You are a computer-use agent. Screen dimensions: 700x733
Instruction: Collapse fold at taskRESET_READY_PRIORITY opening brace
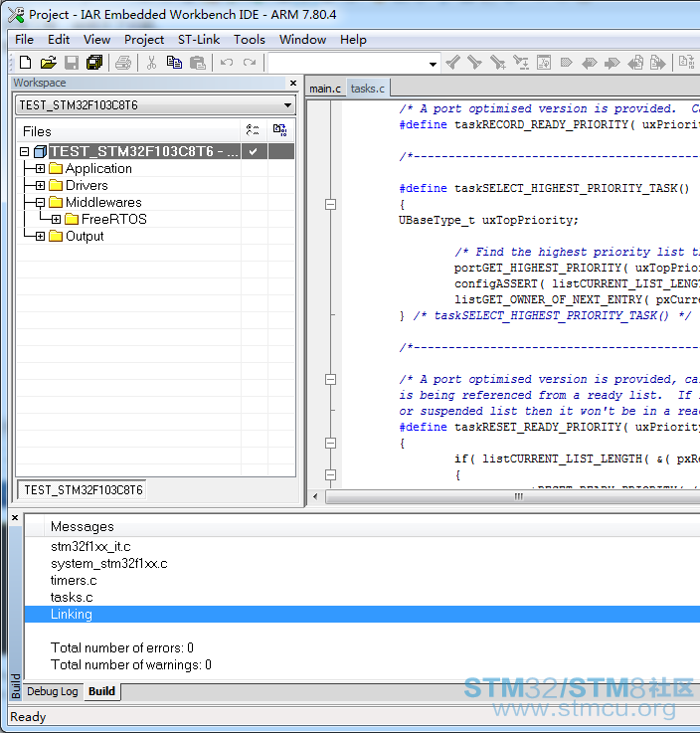pyautogui.click(x=330, y=443)
